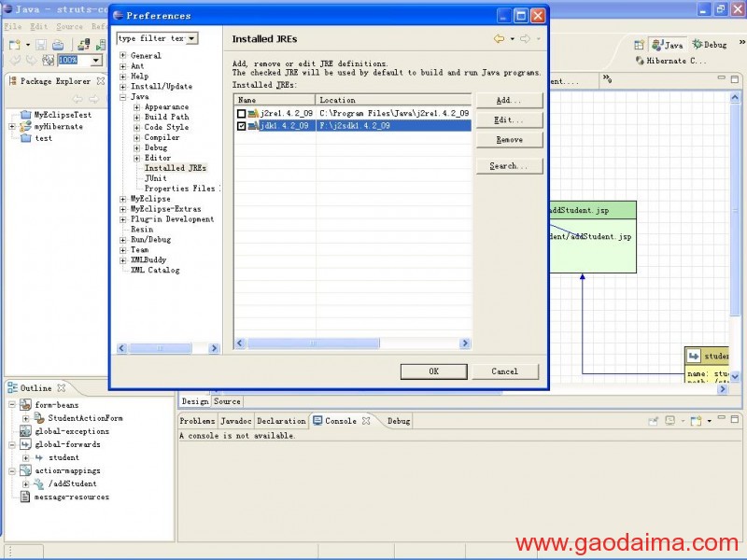747x560 pixels.
Task: Close the Outline view
Action: pyautogui.click(x=61, y=388)
